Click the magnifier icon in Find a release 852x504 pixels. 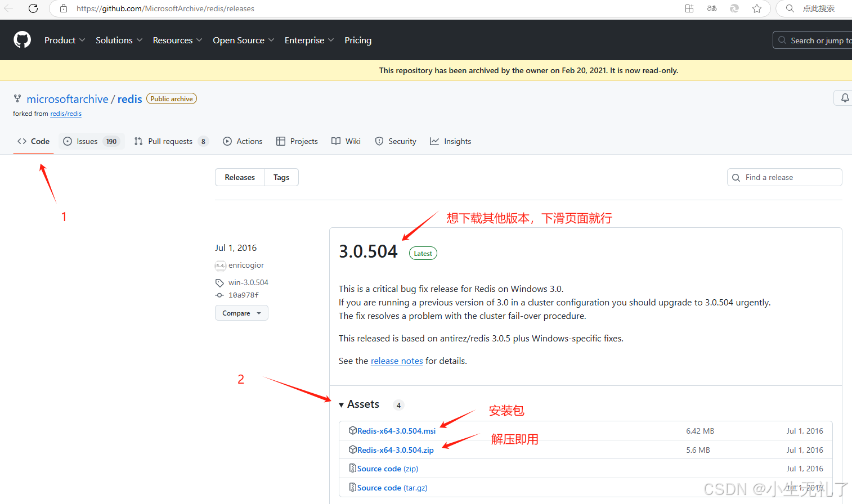(736, 178)
